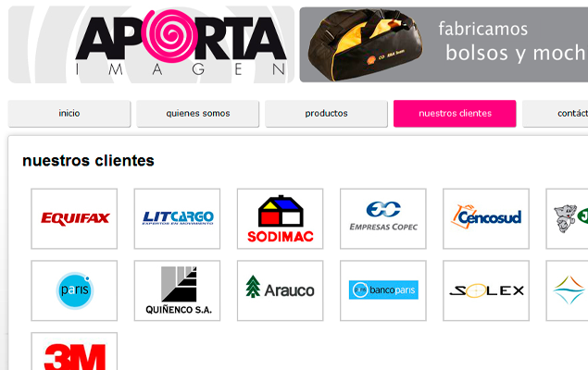Select the Solex logo tile
The height and width of the screenshot is (370, 588).
coord(486,290)
